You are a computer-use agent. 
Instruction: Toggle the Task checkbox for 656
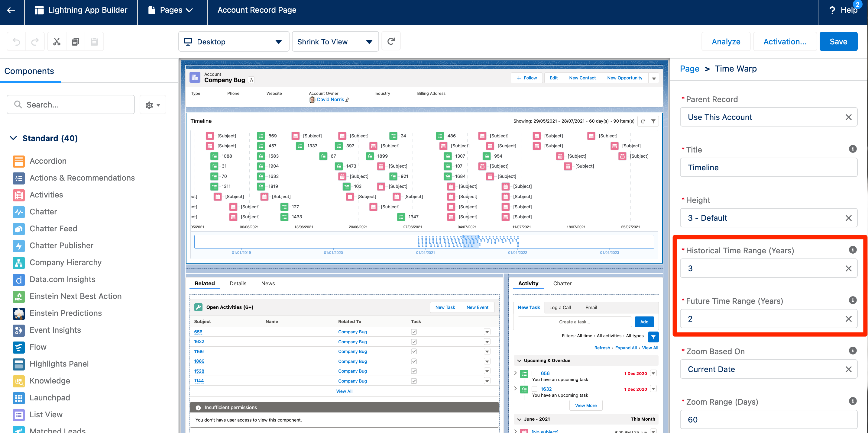click(x=414, y=332)
